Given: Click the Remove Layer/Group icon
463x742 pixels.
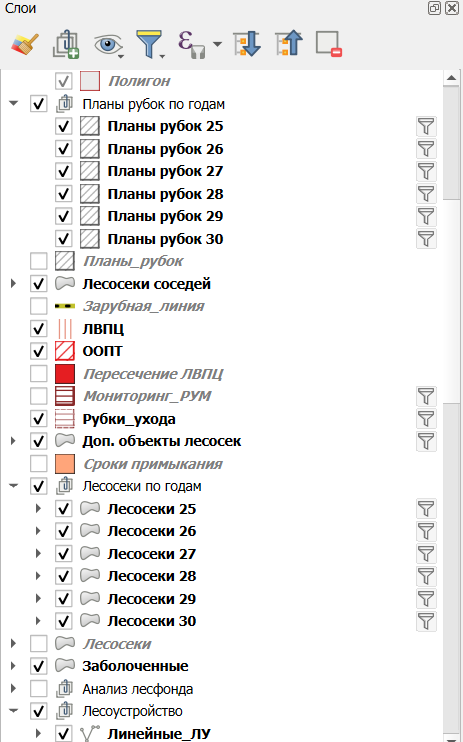Looking at the screenshot, I should [329, 44].
